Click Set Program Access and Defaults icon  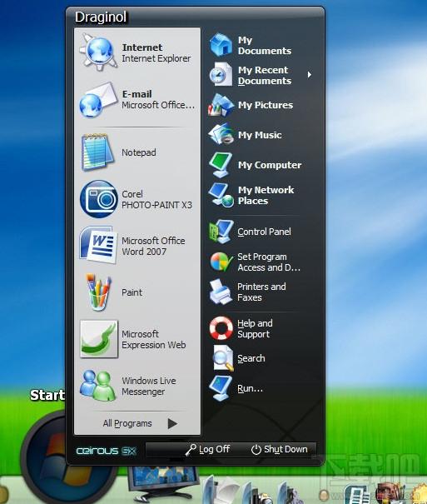(x=221, y=262)
